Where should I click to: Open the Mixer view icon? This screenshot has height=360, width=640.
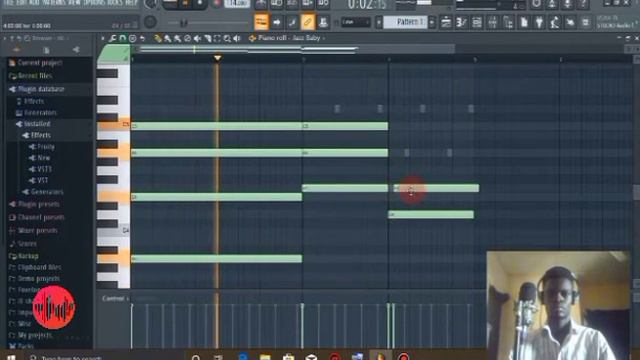pos(493,22)
